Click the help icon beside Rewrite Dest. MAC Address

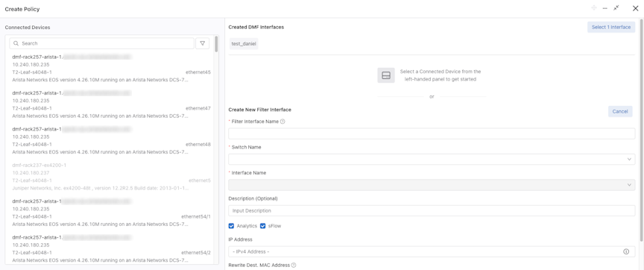click(x=294, y=265)
